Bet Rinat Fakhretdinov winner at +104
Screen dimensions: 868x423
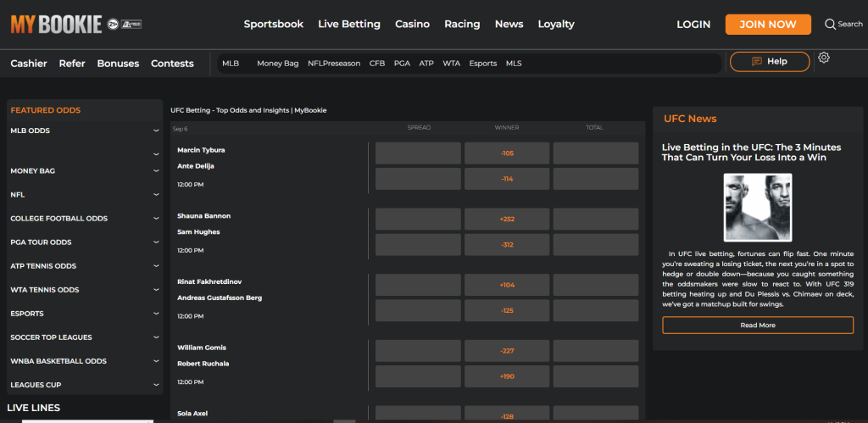click(507, 285)
